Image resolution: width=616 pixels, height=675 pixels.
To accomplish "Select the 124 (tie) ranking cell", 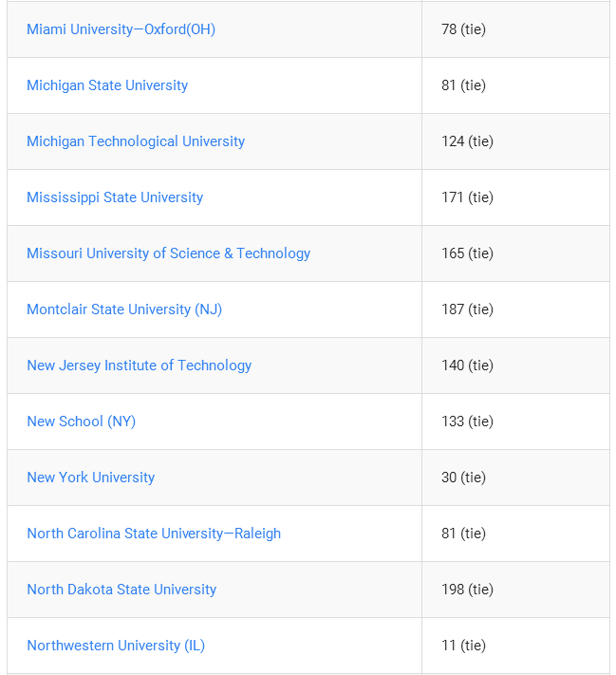I will 515,141.
